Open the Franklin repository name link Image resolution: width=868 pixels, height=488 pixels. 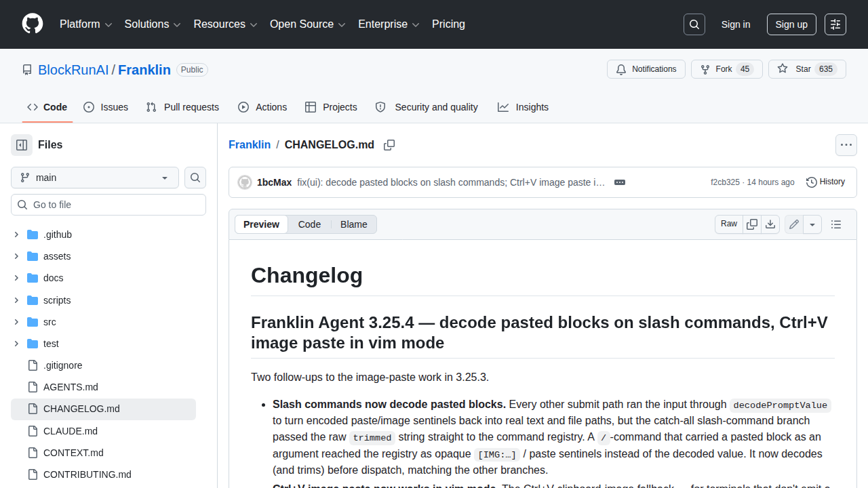144,70
